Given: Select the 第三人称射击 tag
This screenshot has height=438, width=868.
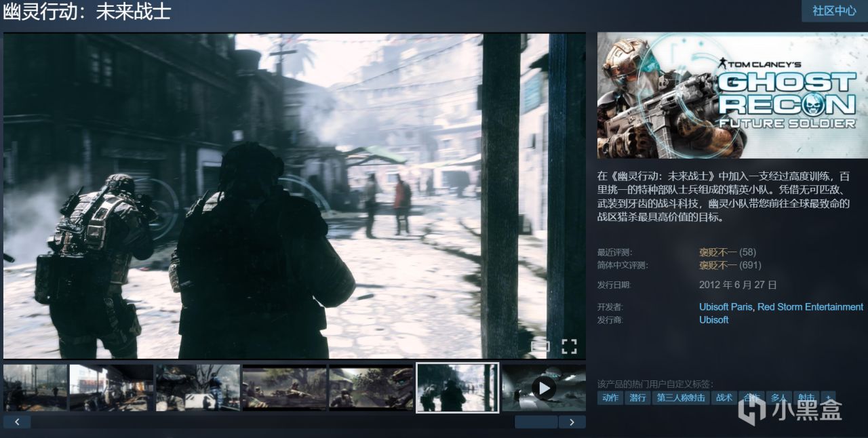Looking at the screenshot, I should click(x=681, y=398).
